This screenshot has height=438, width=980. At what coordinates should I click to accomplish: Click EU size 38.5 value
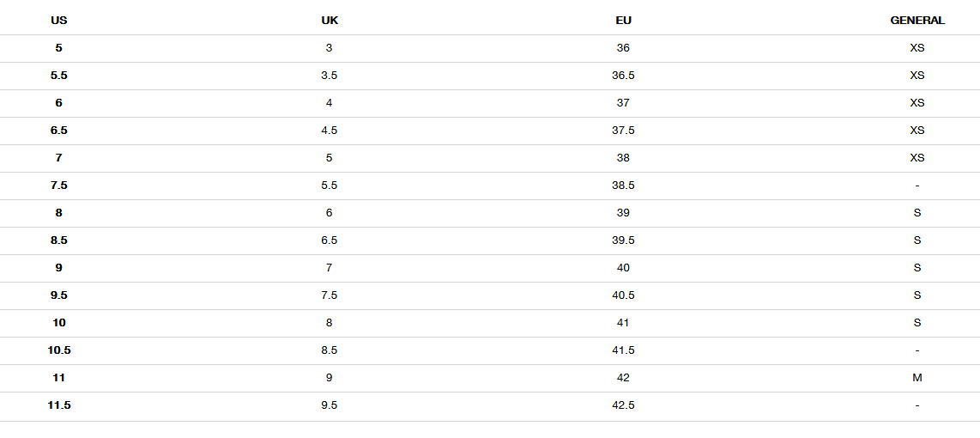623,186
